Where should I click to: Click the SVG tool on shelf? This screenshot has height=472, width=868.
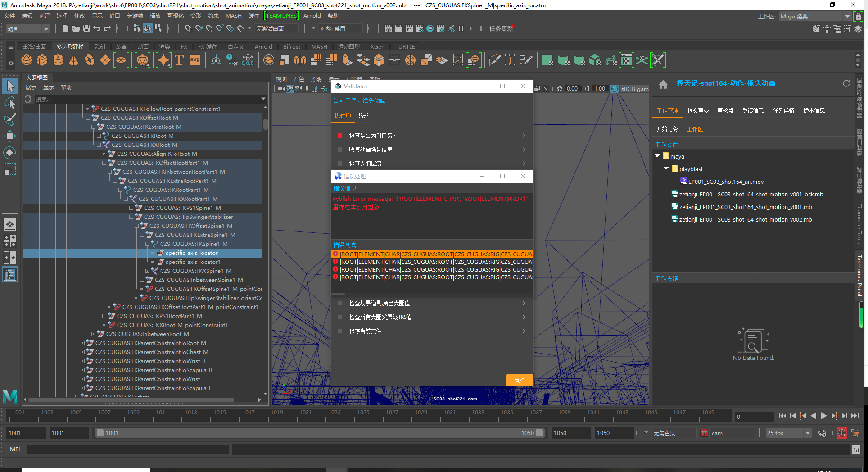coord(195,60)
